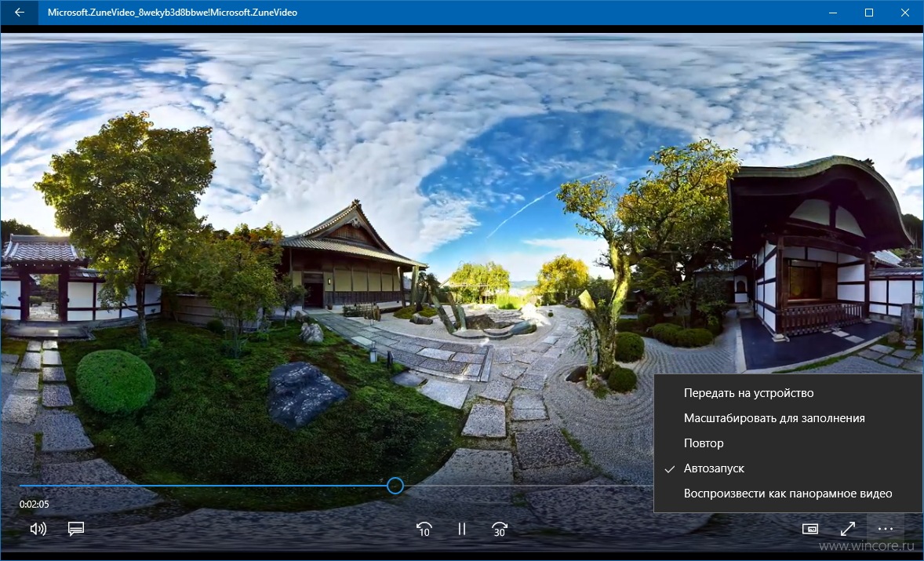Open subtitles and captions menu
This screenshot has height=561, width=924.
[x=76, y=529]
